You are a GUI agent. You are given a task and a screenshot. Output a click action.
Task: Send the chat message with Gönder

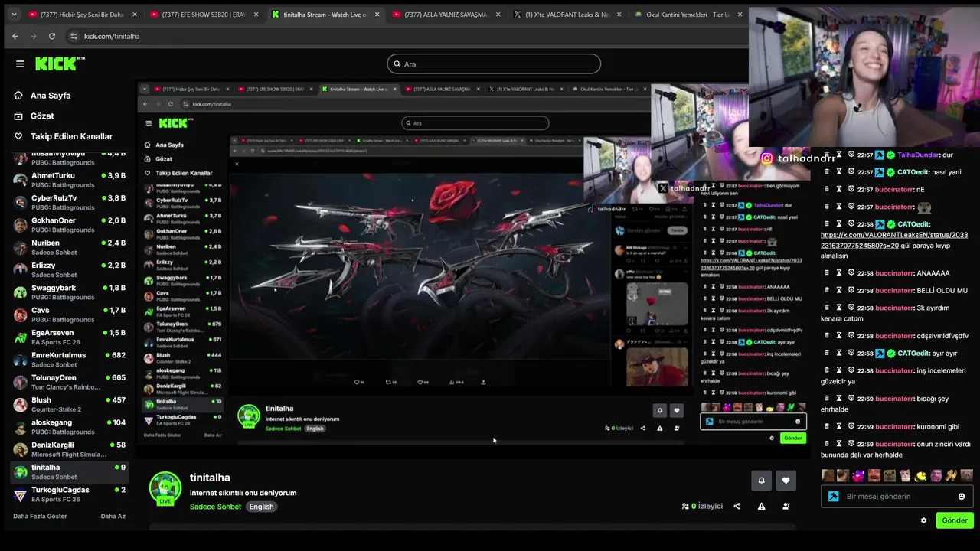tap(954, 520)
